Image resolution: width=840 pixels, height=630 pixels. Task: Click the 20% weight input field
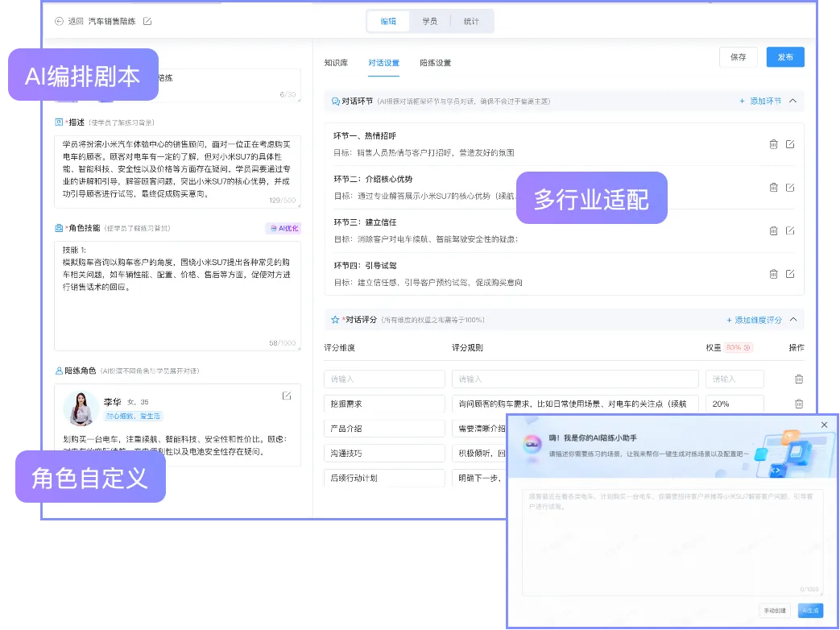[x=734, y=404]
